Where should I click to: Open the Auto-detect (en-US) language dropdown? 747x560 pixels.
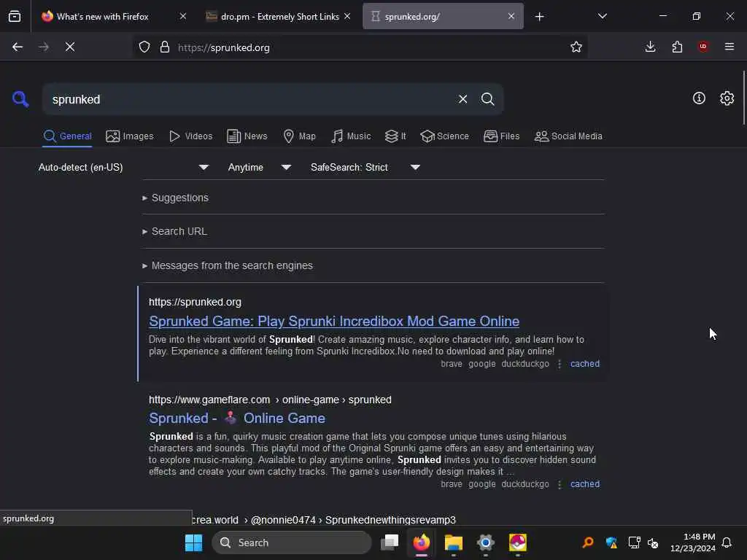pyautogui.click(x=123, y=167)
